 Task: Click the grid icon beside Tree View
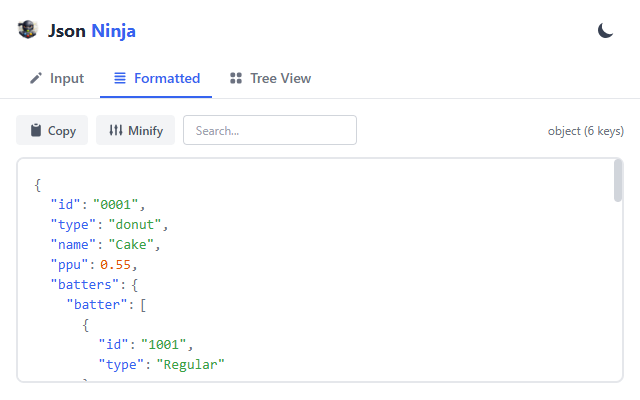(236, 78)
